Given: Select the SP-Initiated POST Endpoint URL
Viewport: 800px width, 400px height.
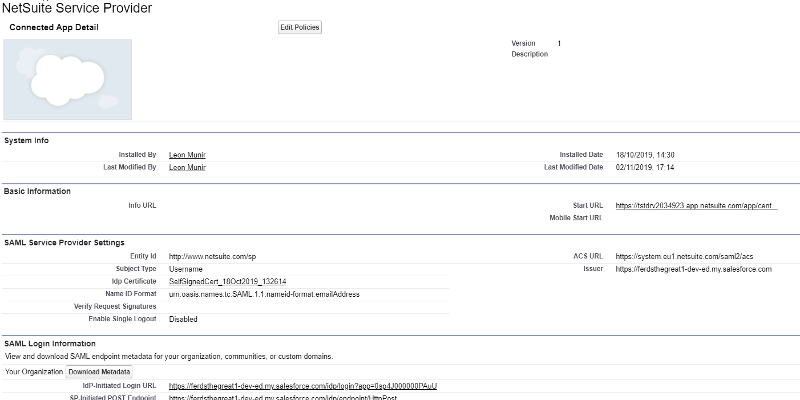Looking at the screenshot, I should coord(283,397).
